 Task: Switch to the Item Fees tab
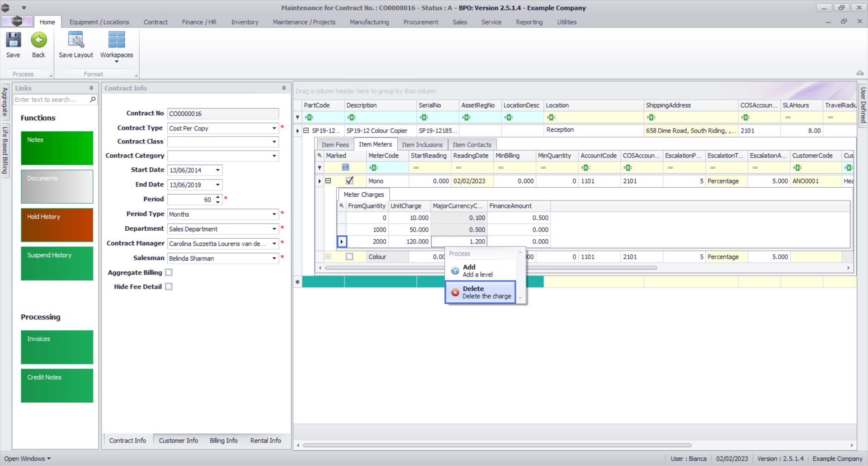pyautogui.click(x=335, y=145)
